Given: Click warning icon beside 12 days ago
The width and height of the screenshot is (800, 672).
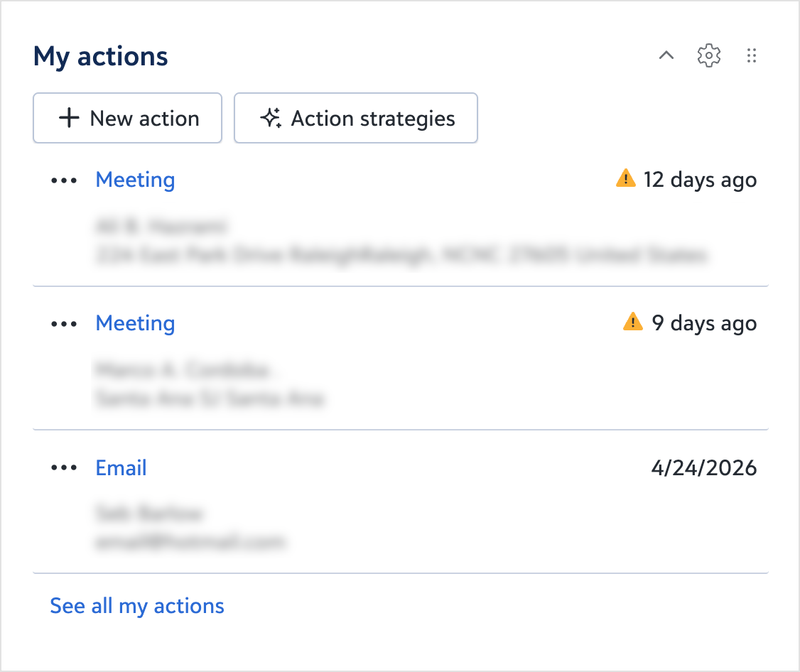Looking at the screenshot, I should point(625,179).
